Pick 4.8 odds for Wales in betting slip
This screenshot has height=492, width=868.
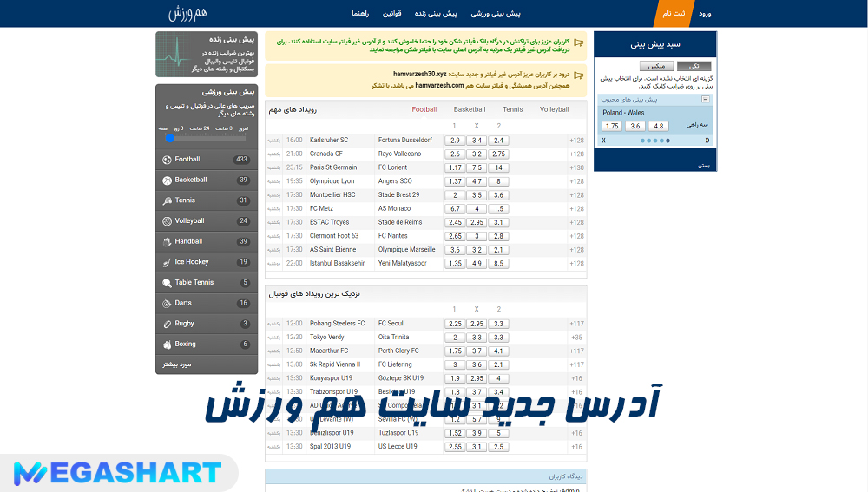tap(658, 126)
